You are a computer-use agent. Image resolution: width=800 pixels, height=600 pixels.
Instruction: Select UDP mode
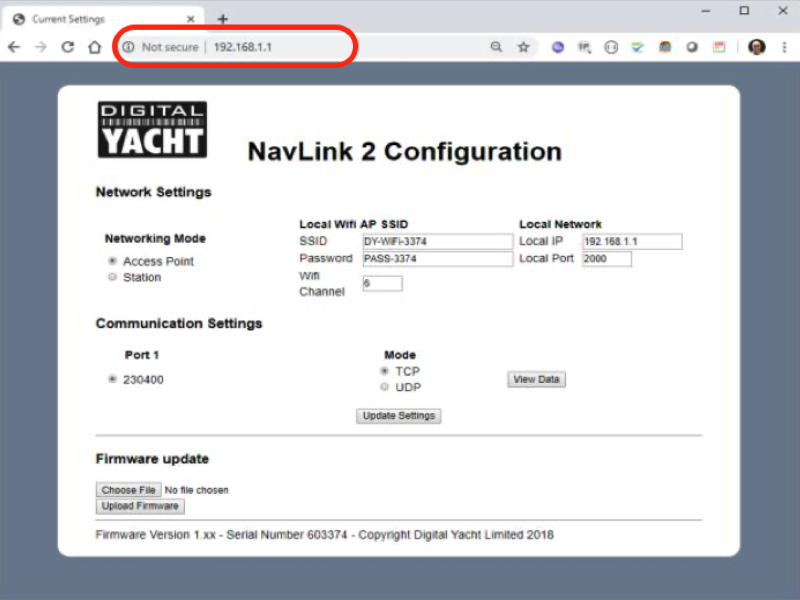point(385,387)
